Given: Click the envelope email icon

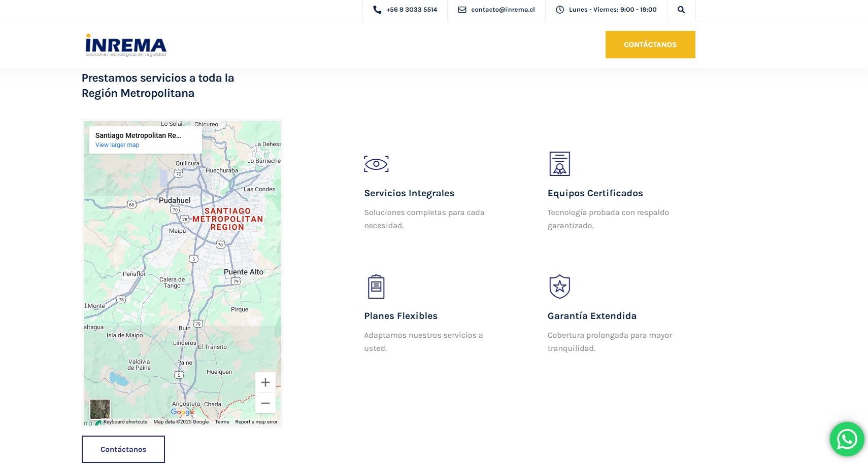Looking at the screenshot, I should pos(462,10).
